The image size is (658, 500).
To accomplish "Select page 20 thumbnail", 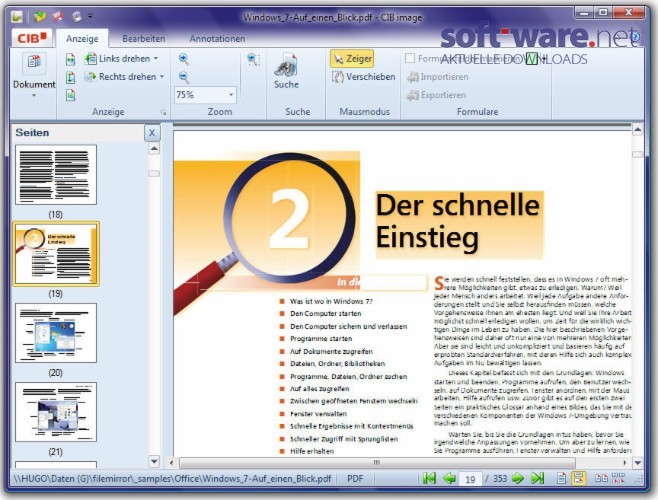I will pos(56,333).
